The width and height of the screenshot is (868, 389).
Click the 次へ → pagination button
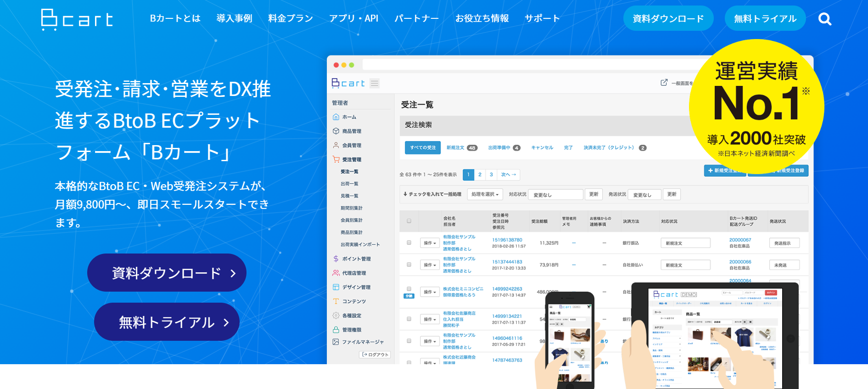pos(508,175)
